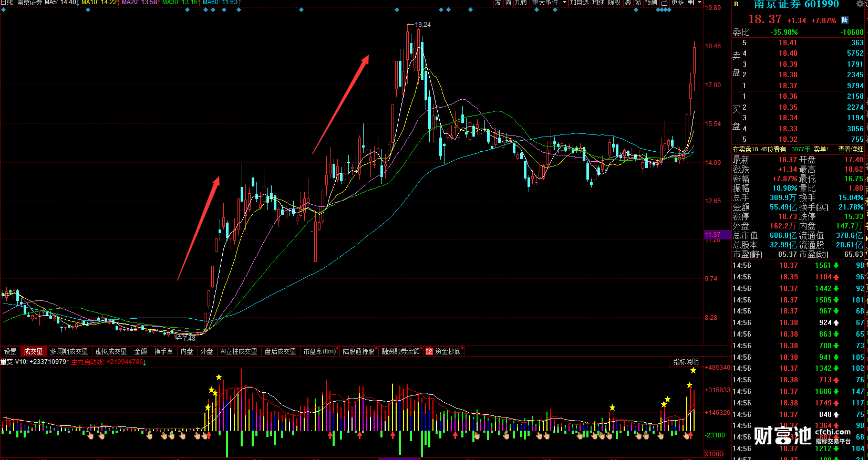Open the 叠 overlay toolbar item
Viewport: 868px width, 460px height.
tap(628, 3)
